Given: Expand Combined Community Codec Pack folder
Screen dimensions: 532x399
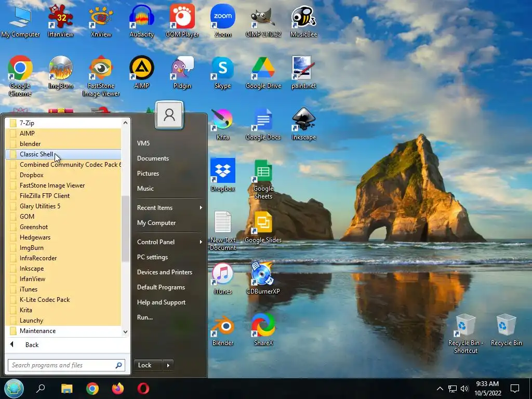Looking at the screenshot, I should point(63,165).
